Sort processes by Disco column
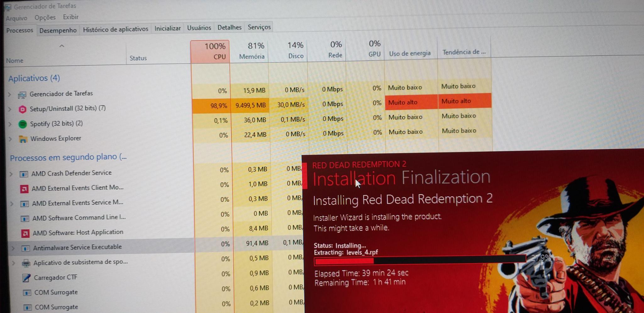This screenshot has height=313, width=644. point(288,50)
